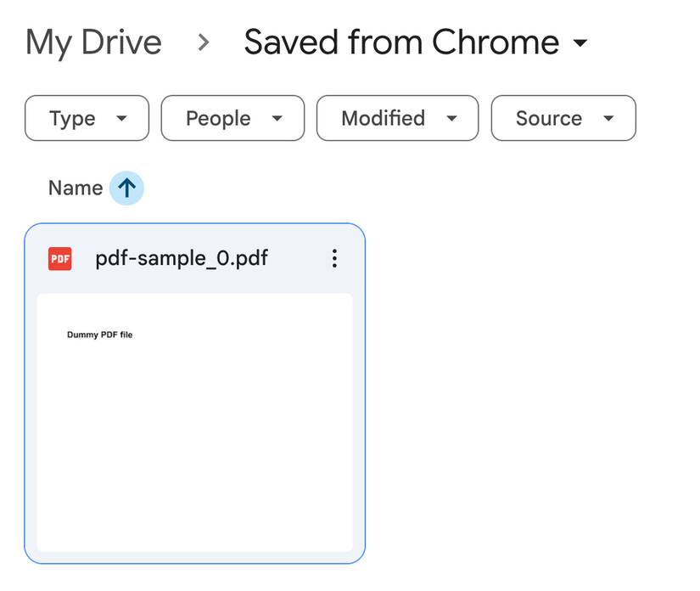This screenshot has width=700, height=591.
Task: Click the People filter dropdown arrow
Action: tap(277, 119)
